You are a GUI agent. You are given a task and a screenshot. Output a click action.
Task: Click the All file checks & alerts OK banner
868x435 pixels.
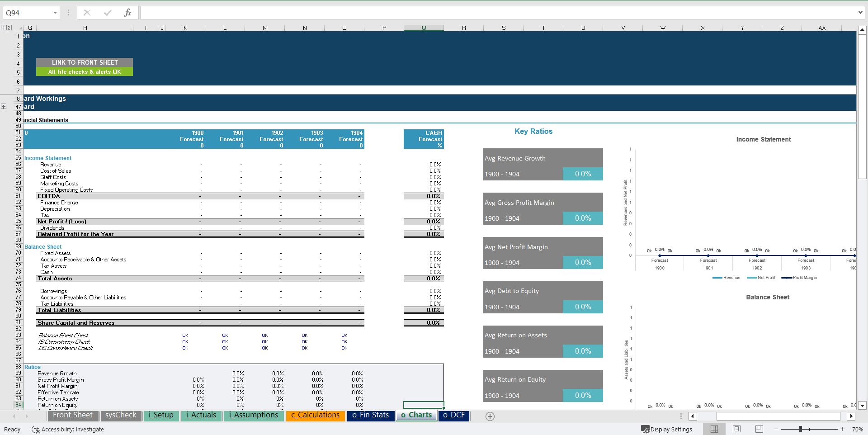point(84,71)
